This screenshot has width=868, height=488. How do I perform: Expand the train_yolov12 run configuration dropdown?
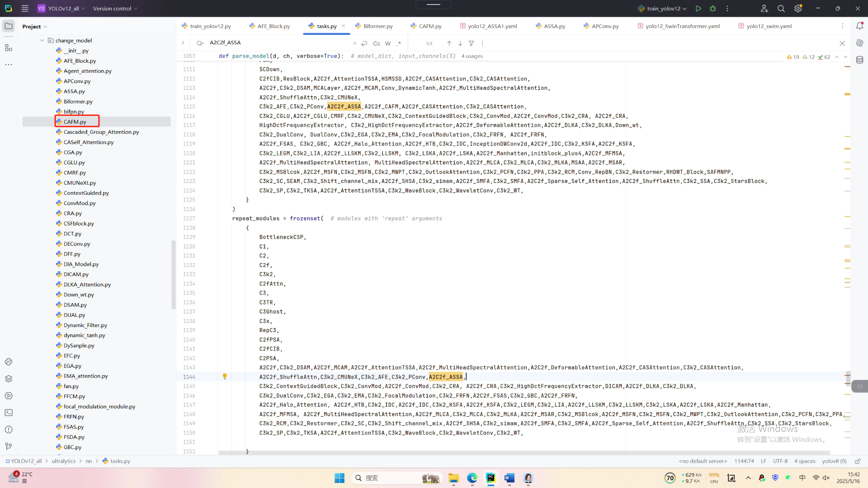coord(684,9)
